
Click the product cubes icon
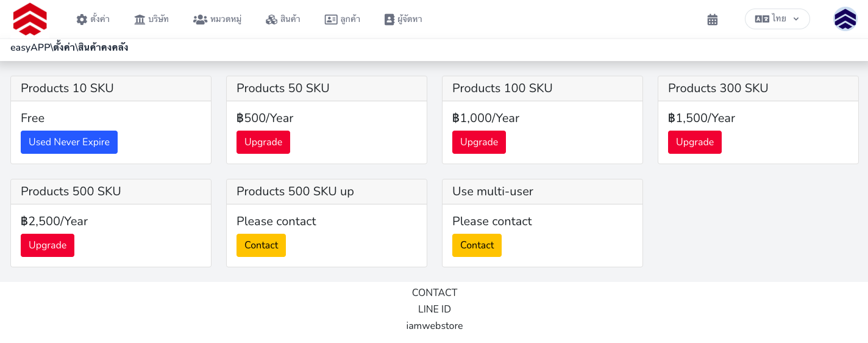(271, 20)
